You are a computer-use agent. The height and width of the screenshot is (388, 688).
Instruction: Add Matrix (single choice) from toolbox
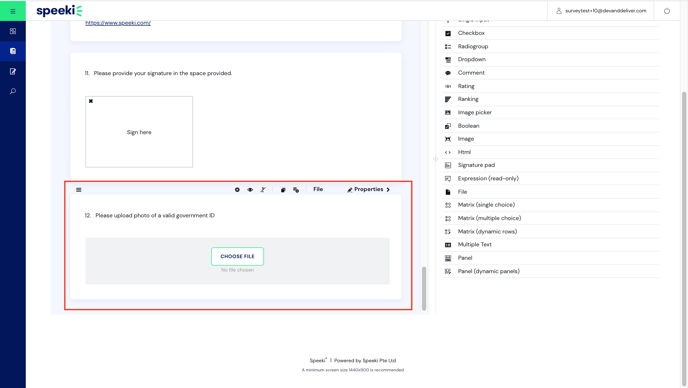pyautogui.click(x=551, y=205)
